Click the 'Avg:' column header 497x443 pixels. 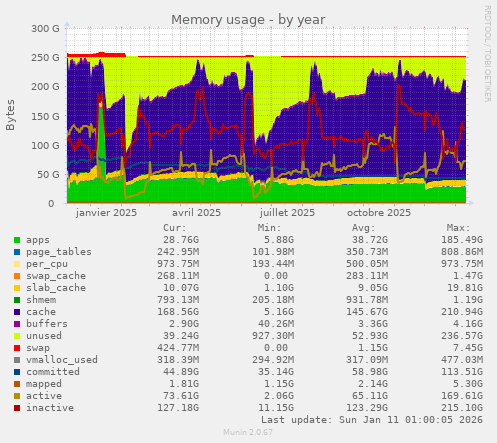click(364, 228)
